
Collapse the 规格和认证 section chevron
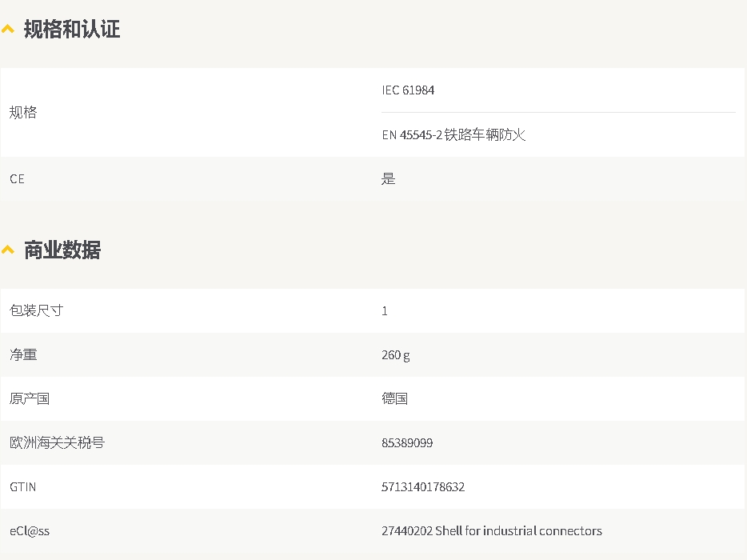[x=8, y=29]
